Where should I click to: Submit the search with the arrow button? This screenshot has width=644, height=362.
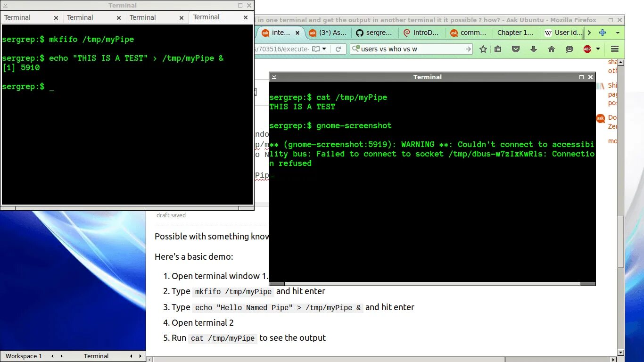469,49
